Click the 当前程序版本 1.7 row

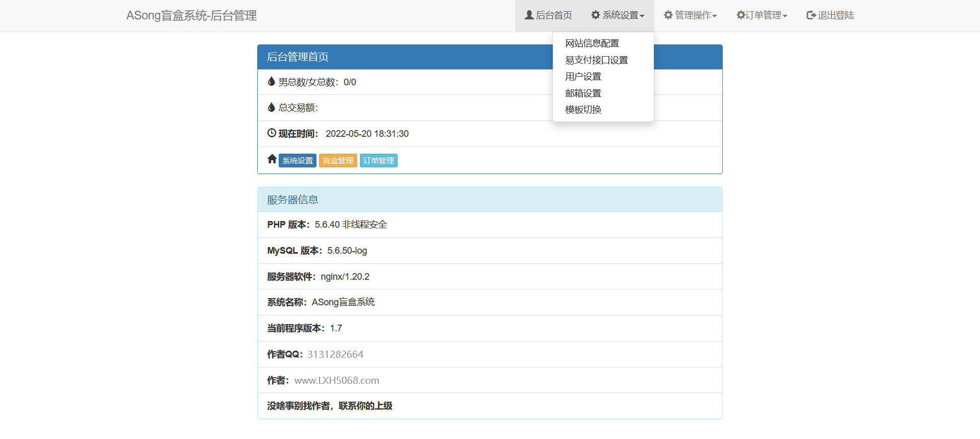(x=490, y=328)
